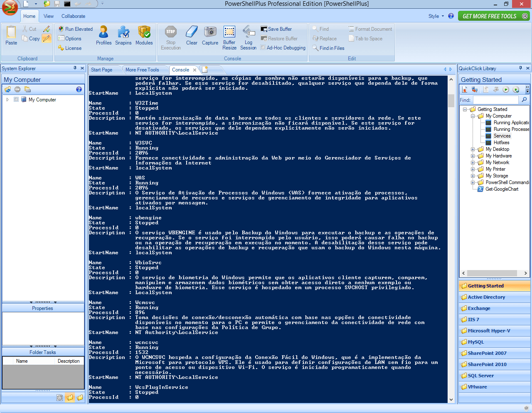Click the blue help icon in System Explorer

79,89
